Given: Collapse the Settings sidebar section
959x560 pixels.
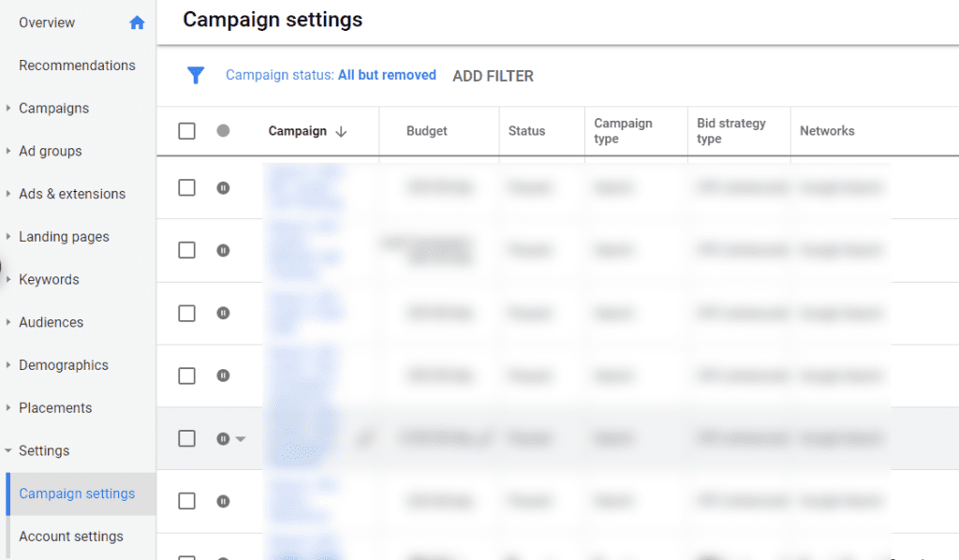Looking at the screenshot, I should (x=8, y=450).
